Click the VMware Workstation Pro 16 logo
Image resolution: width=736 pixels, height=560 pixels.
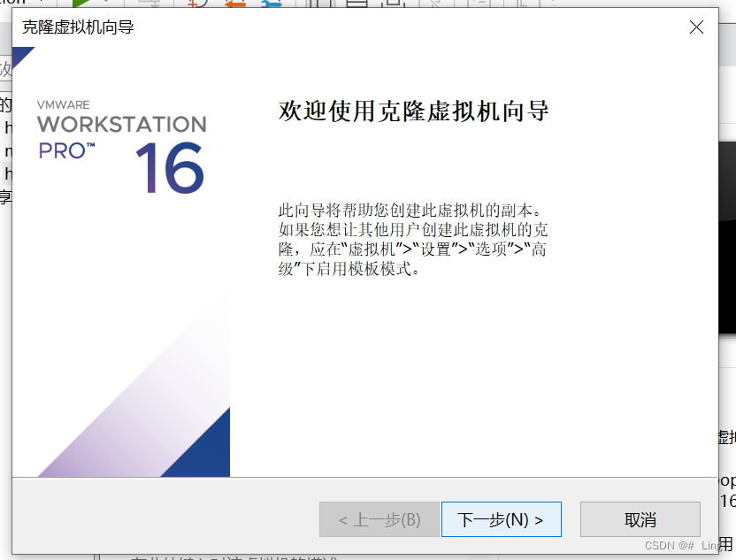[x=121, y=147]
